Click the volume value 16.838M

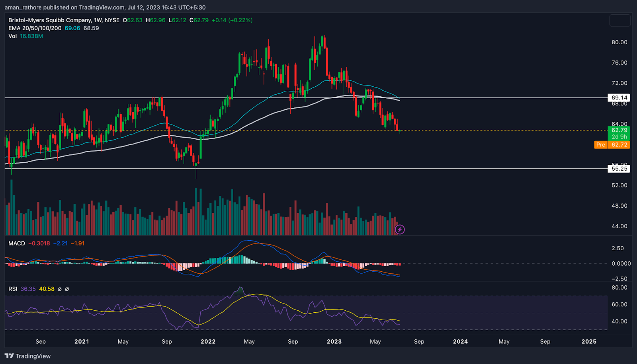31,36
